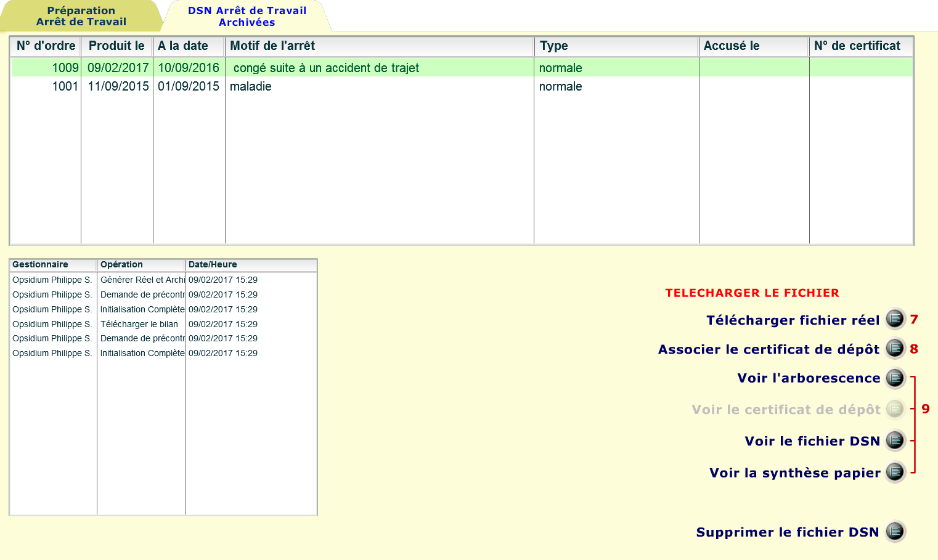Click the Type column header
Screen dimensions: 938x560
(616, 46)
